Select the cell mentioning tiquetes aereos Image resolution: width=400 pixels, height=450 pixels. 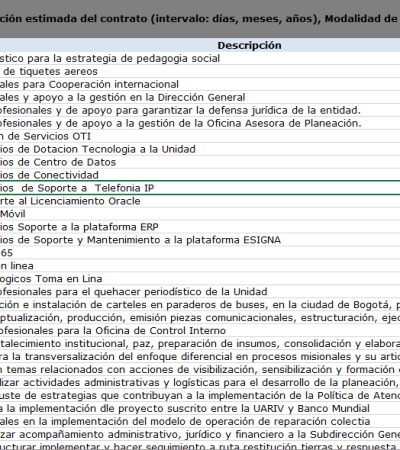click(200, 71)
